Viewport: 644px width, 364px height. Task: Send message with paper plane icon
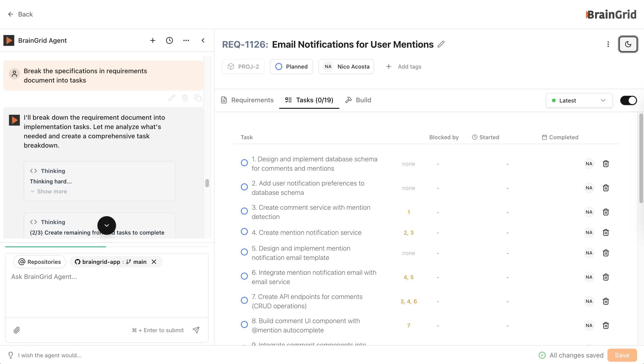click(x=196, y=330)
